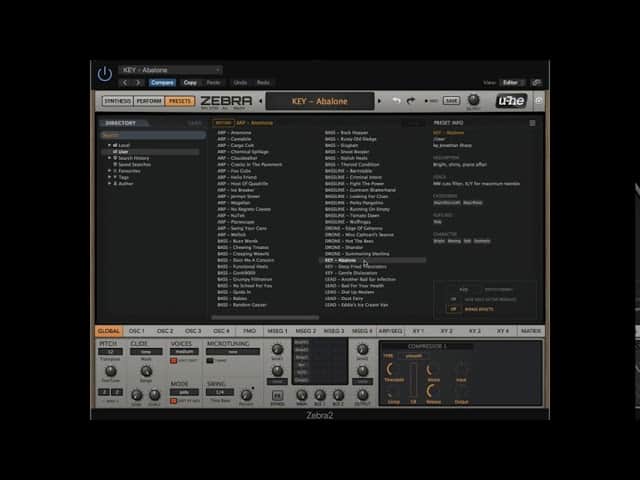Click the preset list horizontal scrollbar
This screenshot has height=480, width=640.
[x=265, y=317]
